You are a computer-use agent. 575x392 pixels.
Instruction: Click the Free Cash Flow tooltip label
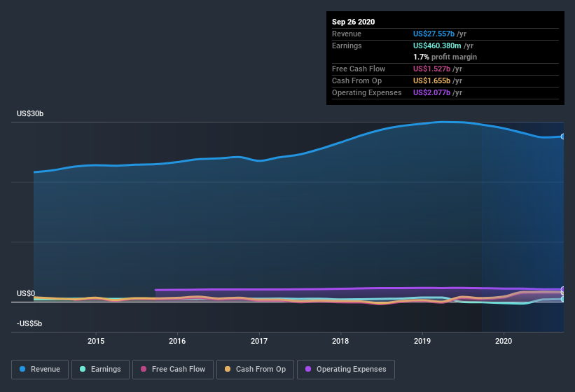coord(359,69)
